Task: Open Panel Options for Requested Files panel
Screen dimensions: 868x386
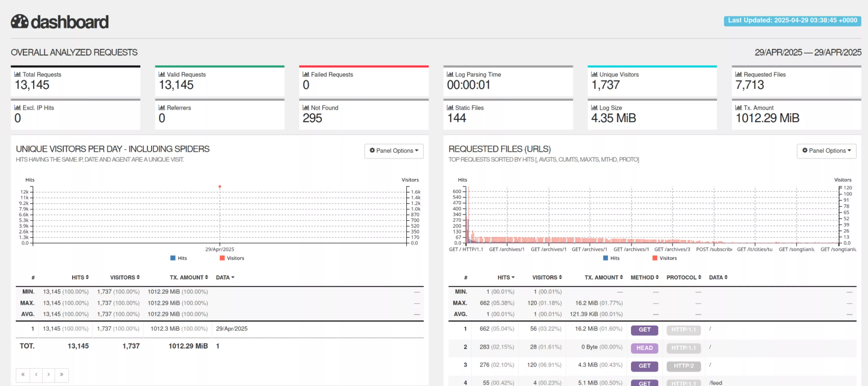Action: coord(826,151)
